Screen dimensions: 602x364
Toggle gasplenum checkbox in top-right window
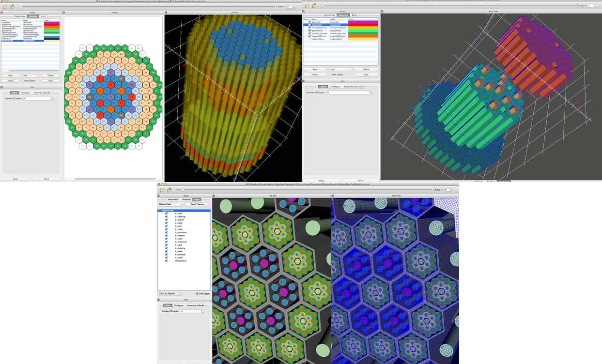coord(309,30)
